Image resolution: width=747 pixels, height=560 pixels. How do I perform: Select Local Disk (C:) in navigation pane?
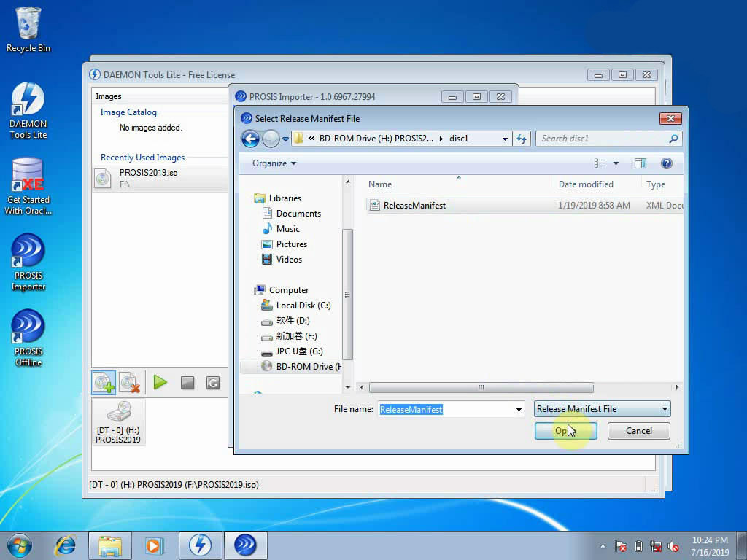[303, 306]
